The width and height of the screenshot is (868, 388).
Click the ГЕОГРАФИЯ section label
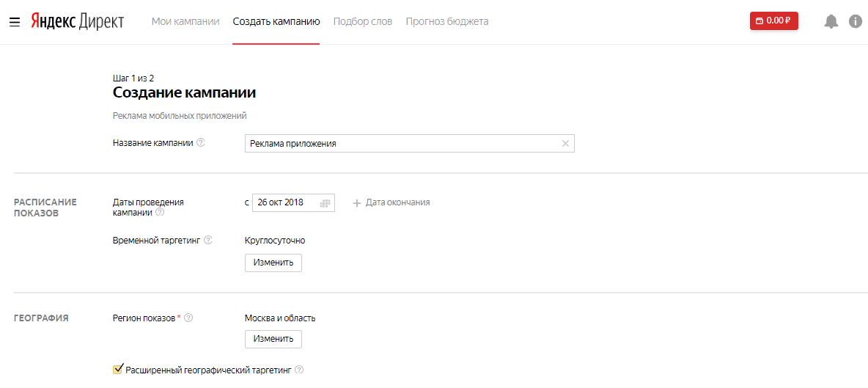41,318
